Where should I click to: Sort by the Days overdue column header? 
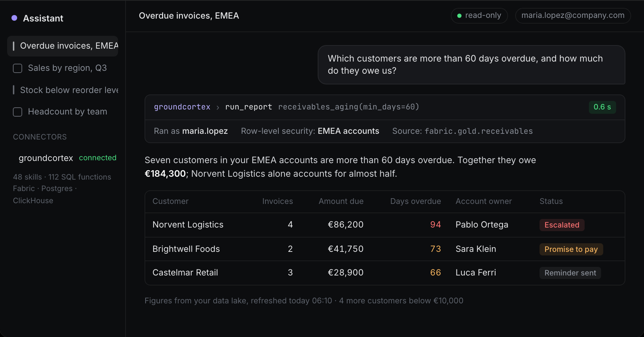pos(415,201)
